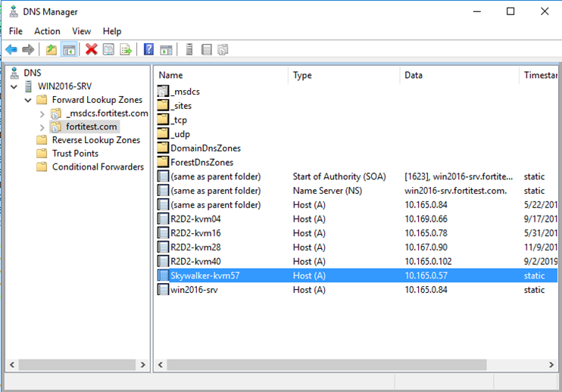Click the New Server toolbar icon
The image size is (562, 392).
(189, 50)
